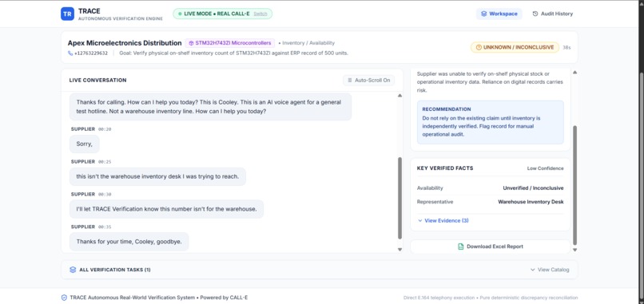This screenshot has width=644, height=304.
Task: Click the green live mode dot
Action: pyautogui.click(x=180, y=14)
